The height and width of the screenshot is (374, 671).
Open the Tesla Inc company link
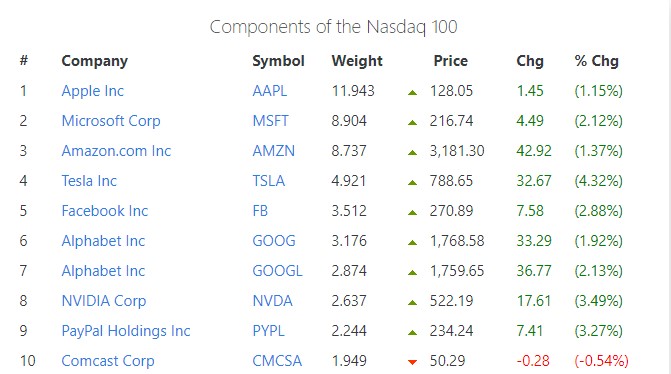[89, 181]
